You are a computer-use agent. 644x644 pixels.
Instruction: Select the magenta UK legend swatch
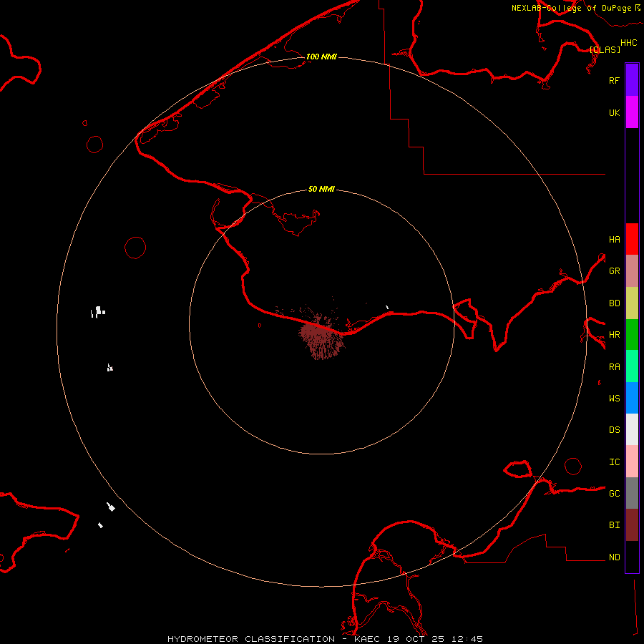click(632, 112)
